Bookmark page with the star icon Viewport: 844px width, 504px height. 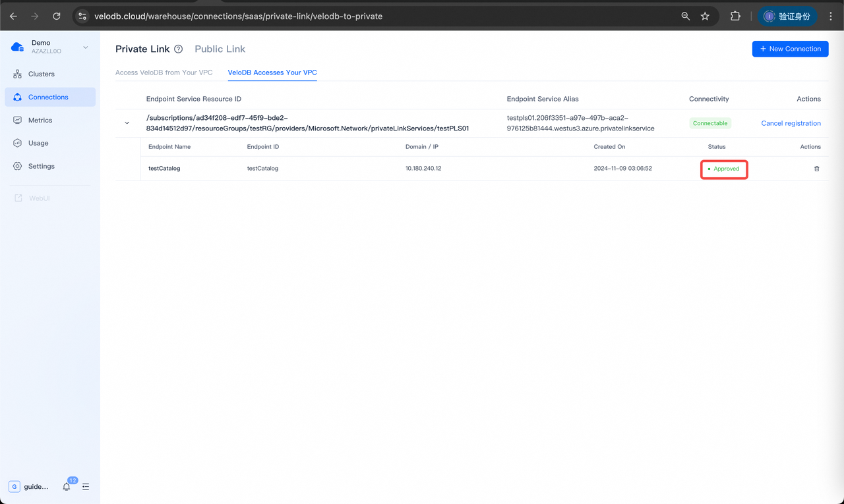tap(705, 16)
